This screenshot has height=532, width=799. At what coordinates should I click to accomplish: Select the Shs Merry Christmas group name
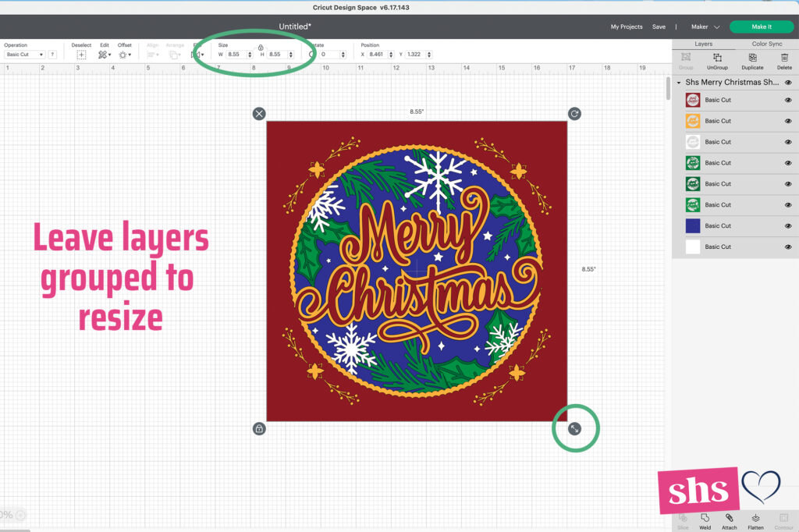(732, 83)
